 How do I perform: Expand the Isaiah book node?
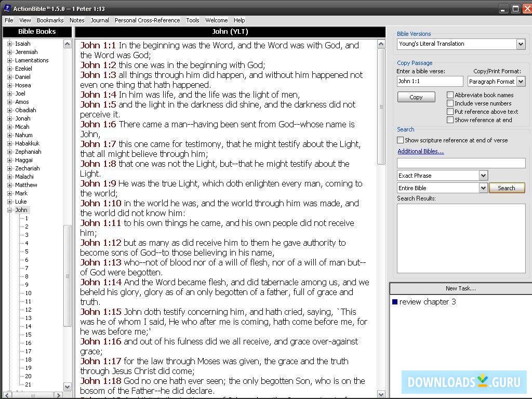[9, 44]
